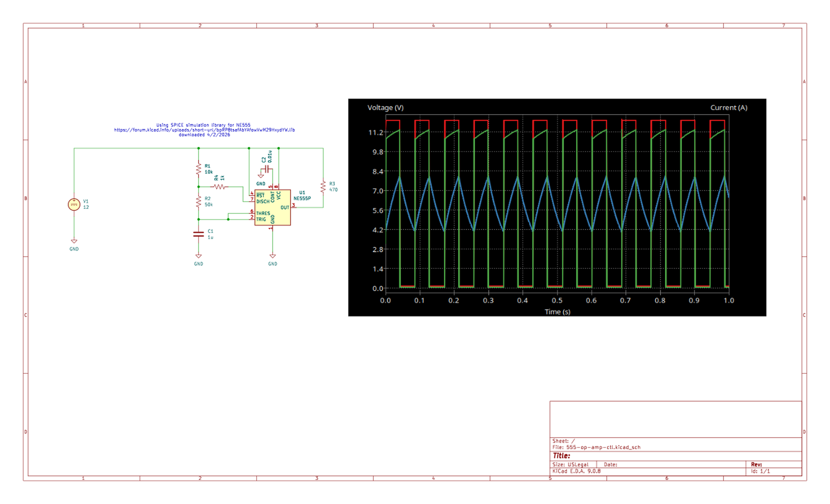This screenshot has height=504, width=830.
Task: Click the DISCH pin label
Action: pos(263,201)
